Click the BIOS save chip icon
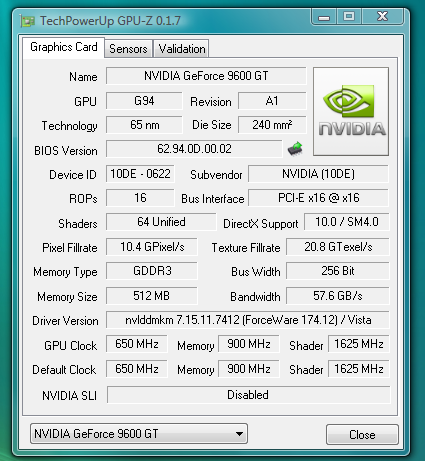This screenshot has height=461, width=425. [295, 149]
